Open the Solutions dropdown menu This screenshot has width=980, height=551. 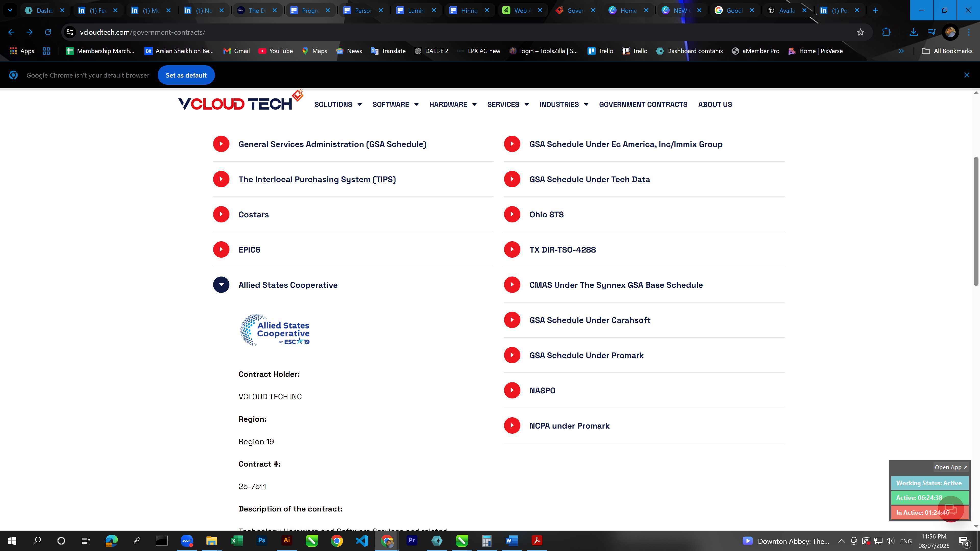click(338, 104)
